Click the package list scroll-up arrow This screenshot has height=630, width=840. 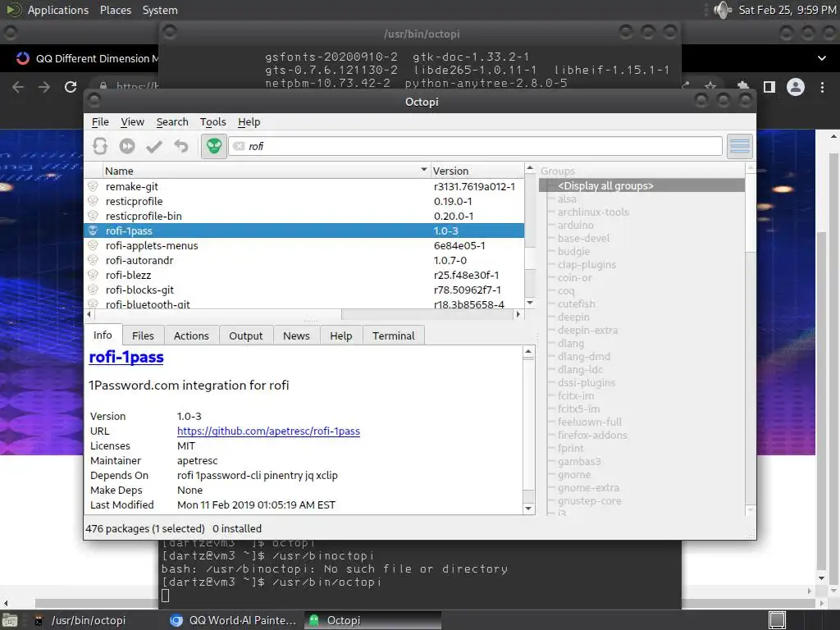tap(530, 168)
